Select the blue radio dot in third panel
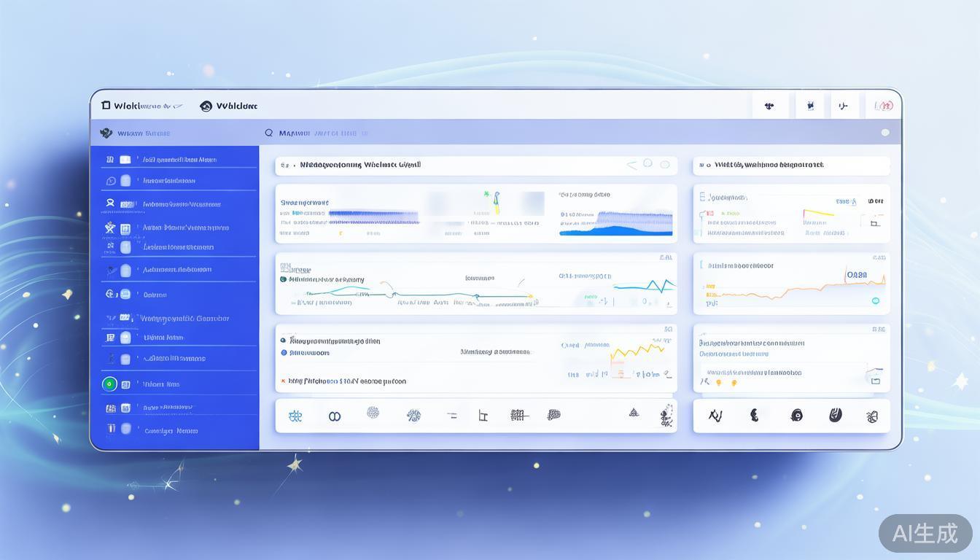 click(284, 353)
